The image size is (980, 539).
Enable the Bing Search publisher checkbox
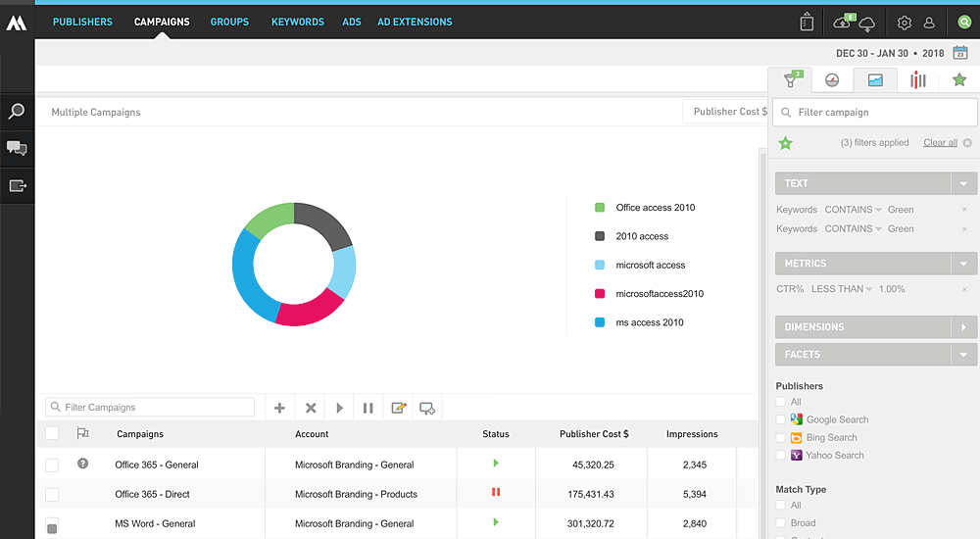(x=780, y=437)
